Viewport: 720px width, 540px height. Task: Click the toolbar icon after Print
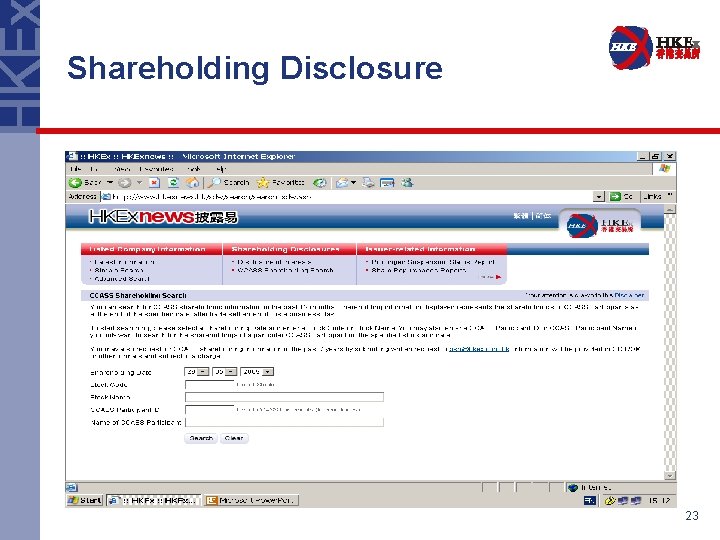pyautogui.click(x=387, y=183)
